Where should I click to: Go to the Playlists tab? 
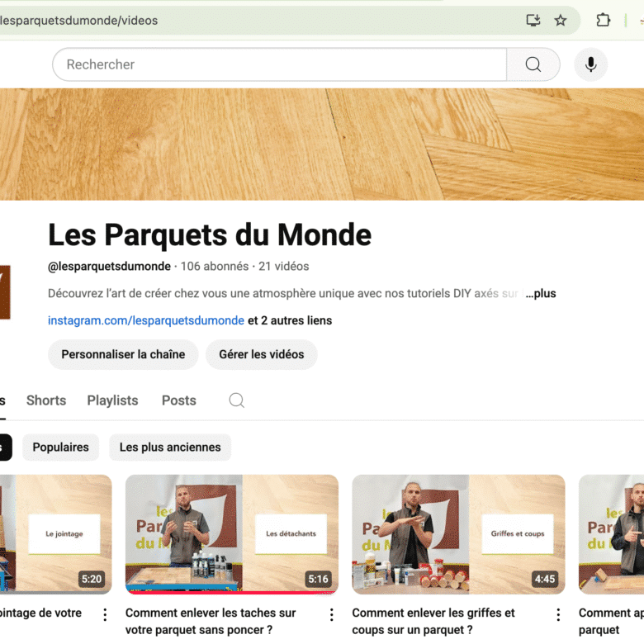point(112,400)
